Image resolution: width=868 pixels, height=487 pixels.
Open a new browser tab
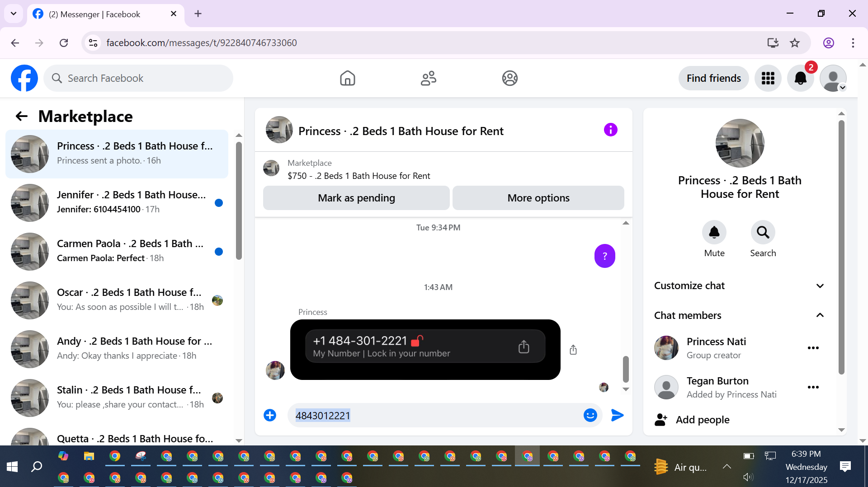tap(198, 14)
